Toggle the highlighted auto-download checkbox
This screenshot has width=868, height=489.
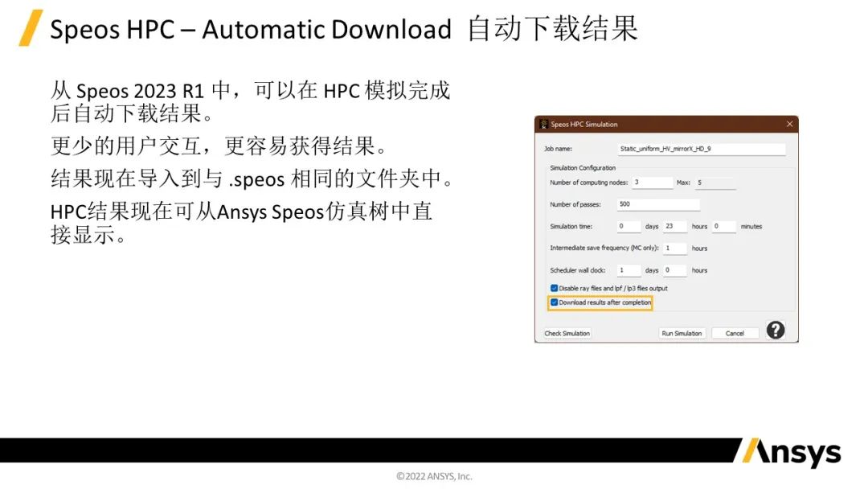(553, 301)
